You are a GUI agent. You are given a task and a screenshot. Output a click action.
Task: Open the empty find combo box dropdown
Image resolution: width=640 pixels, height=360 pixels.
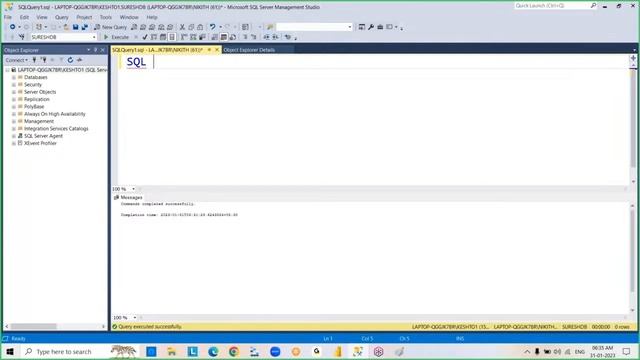[x=350, y=27]
